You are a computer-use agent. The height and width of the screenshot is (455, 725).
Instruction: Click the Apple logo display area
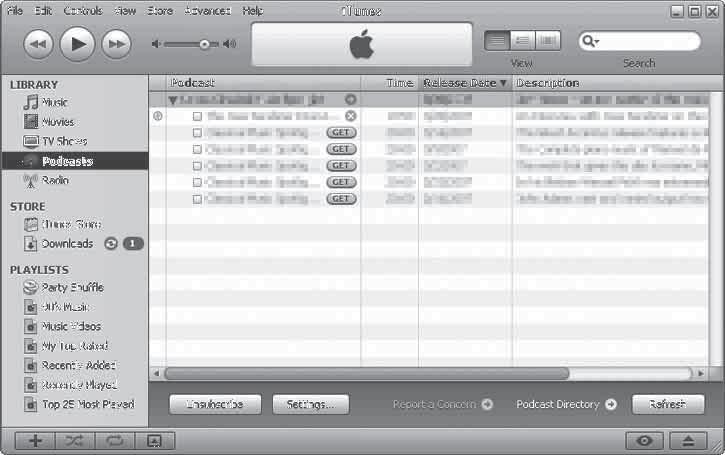point(362,44)
